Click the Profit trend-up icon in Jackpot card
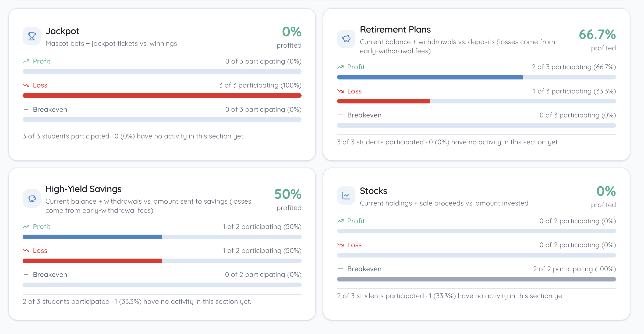 (x=26, y=61)
